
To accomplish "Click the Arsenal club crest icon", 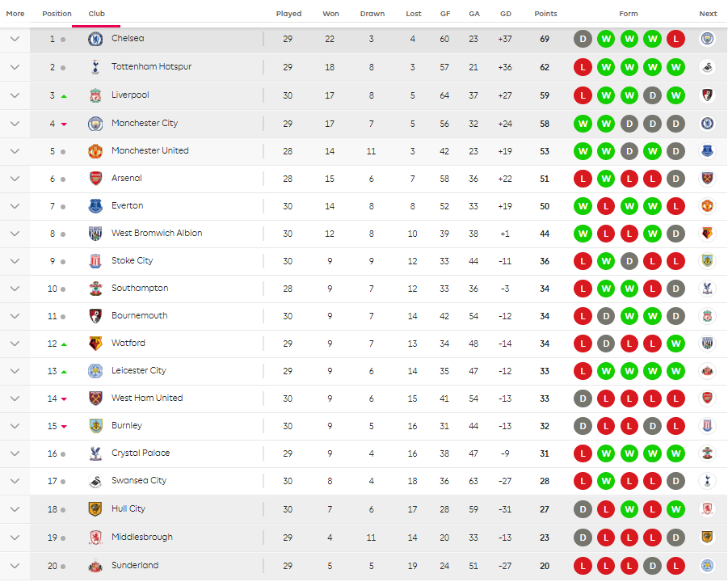I will click(x=95, y=179).
